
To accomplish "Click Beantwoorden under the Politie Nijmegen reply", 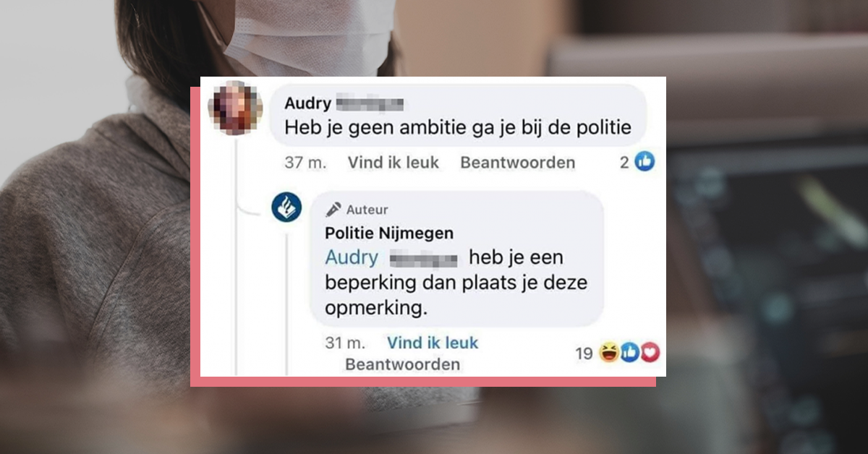I will (x=402, y=364).
